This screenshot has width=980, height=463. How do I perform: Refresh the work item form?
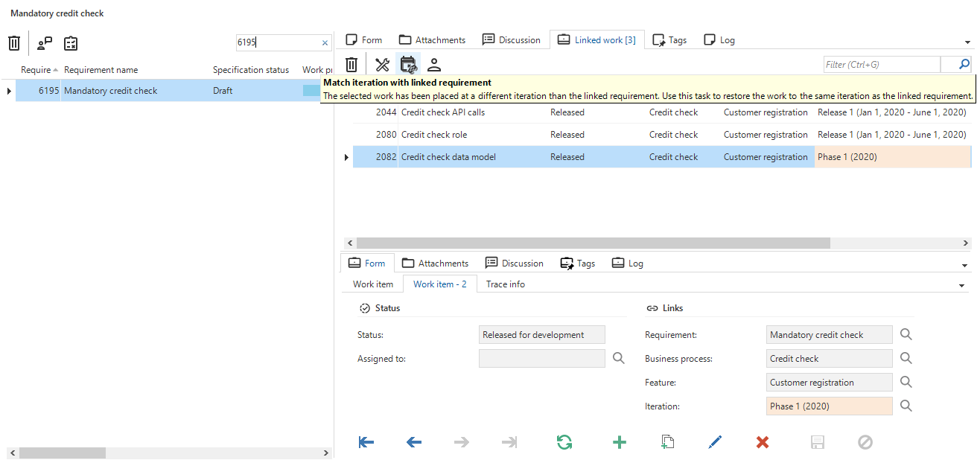pos(564,442)
